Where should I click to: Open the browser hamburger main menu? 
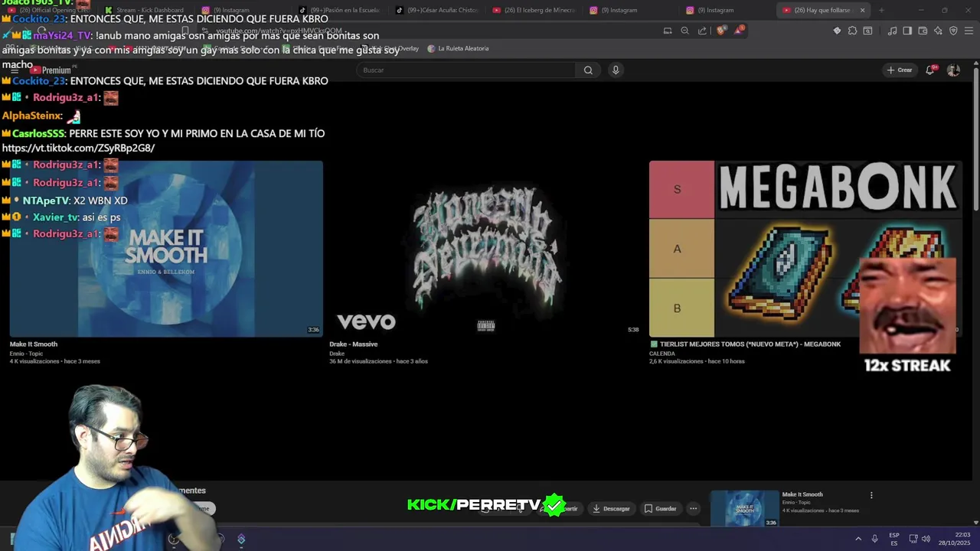pyautogui.click(x=969, y=31)
